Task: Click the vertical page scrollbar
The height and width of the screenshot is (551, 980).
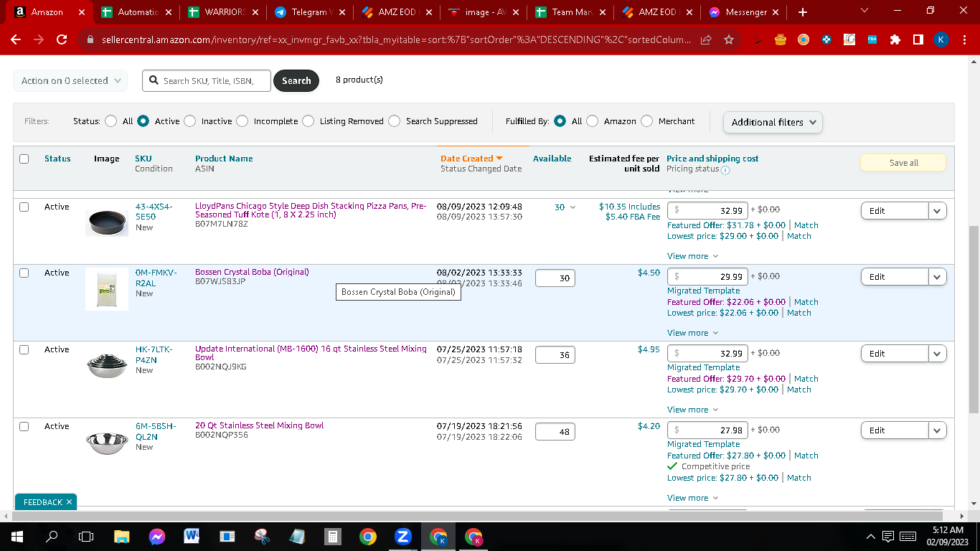Action: coord(974,319)
